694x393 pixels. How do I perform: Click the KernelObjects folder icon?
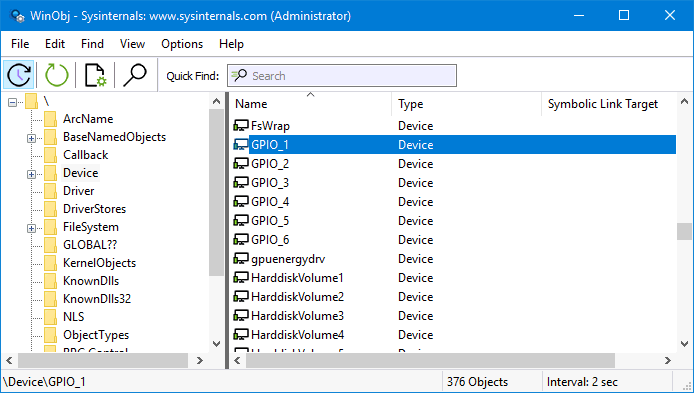coord(50,263)
